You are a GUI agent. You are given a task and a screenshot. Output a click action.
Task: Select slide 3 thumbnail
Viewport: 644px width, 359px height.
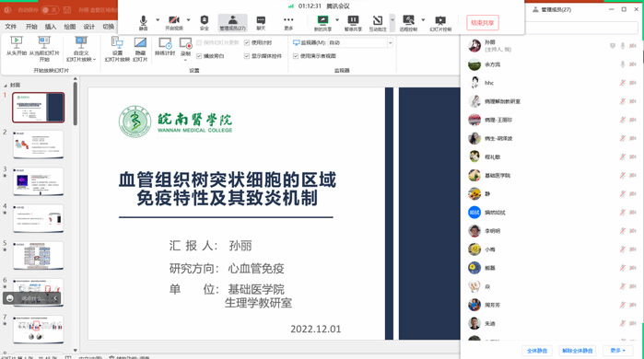pyautogui.click(x=38, y=181)
